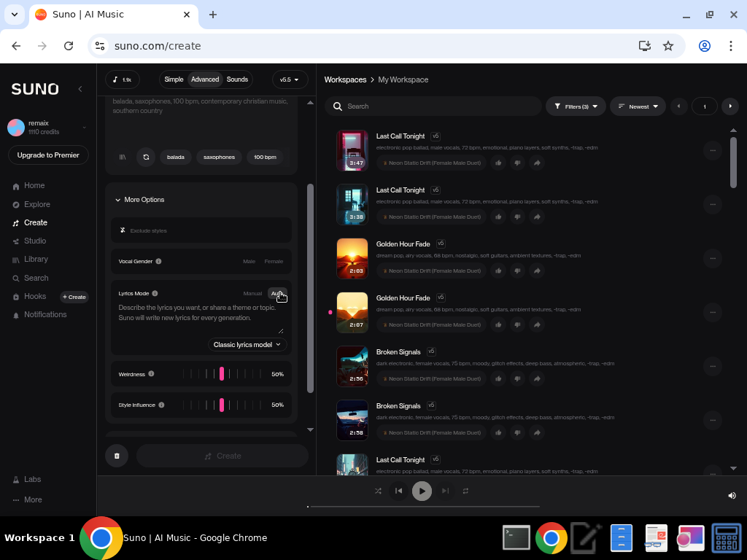Open the Newest sort order dropdown
Screen dimensions: 747x560
pos(638,106)
